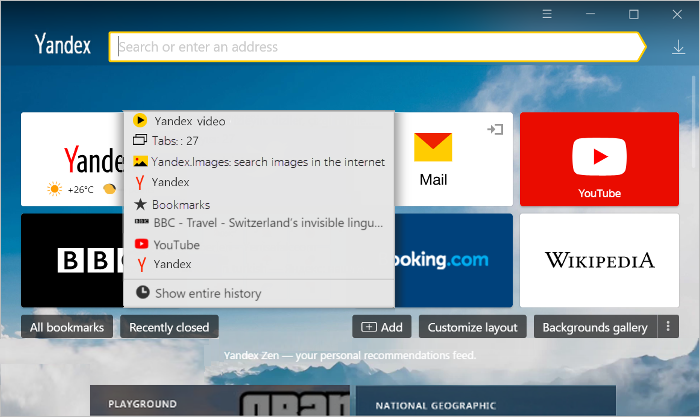This screenshot has width=700, height=417.
Task: Click the Recently closed button
Action: pos(169,327)
